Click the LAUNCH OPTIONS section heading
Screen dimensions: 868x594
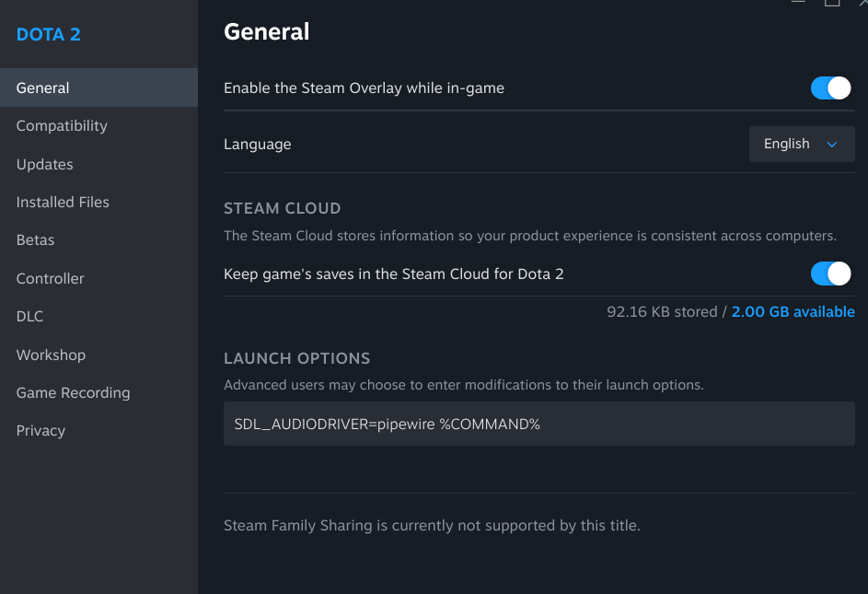coord(296,358)
